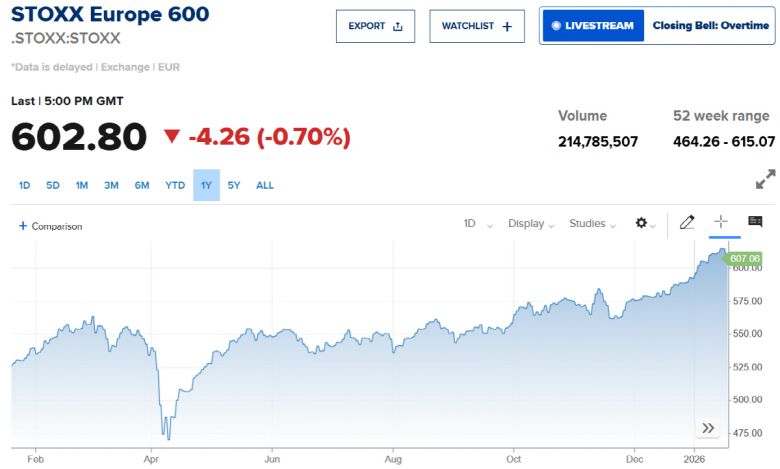This screenshot has width=780, height=469.
Task: Click the scroll-to-latest double arrow icon
Action: tap(708, 428)
